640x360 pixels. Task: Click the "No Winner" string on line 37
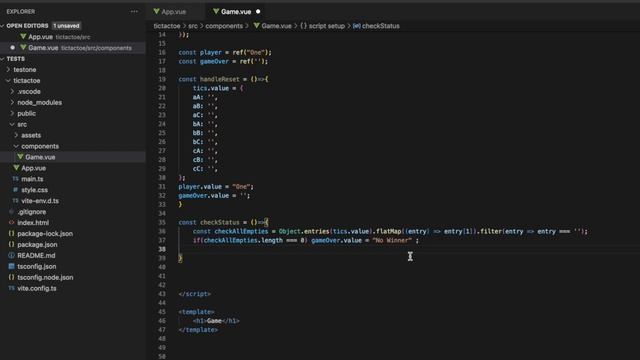(392, 240)
